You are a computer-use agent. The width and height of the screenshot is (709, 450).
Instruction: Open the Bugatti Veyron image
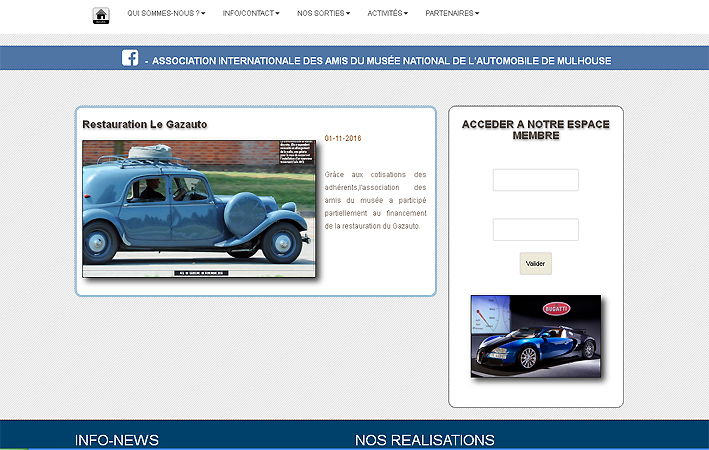click(536, 336)
